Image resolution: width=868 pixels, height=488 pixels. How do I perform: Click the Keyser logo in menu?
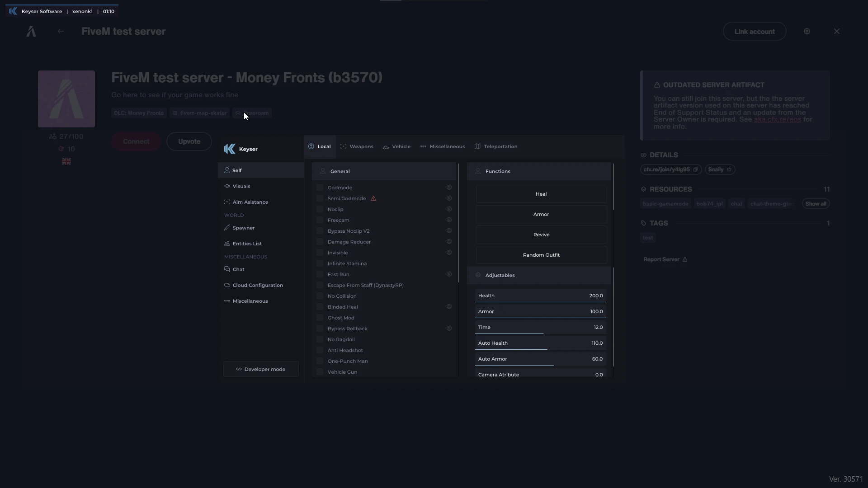(x=230, y=149)
